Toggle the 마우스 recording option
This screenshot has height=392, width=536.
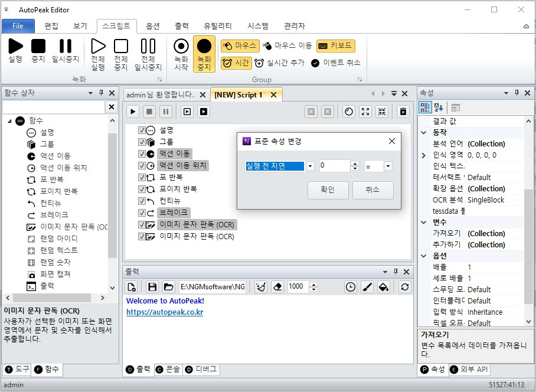(x=240, y=45)
